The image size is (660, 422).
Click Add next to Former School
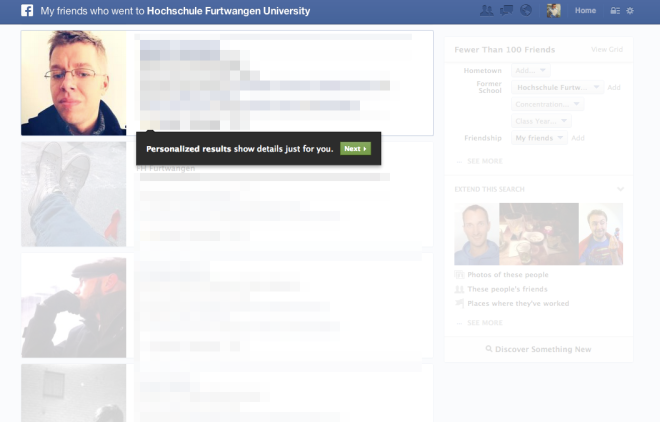coord(614,87)
